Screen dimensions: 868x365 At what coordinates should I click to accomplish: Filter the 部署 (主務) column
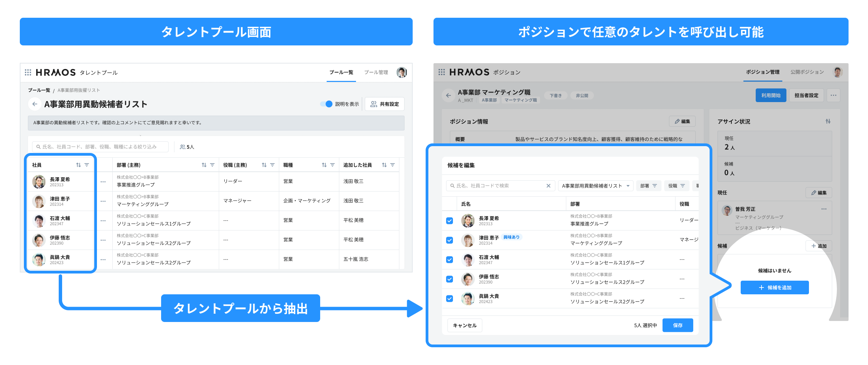(x=212, y=165)
